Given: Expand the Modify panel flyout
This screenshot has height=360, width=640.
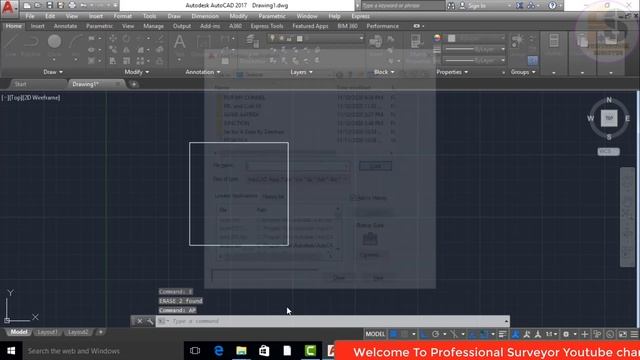Looking at the screenshot, I should 137,72.
